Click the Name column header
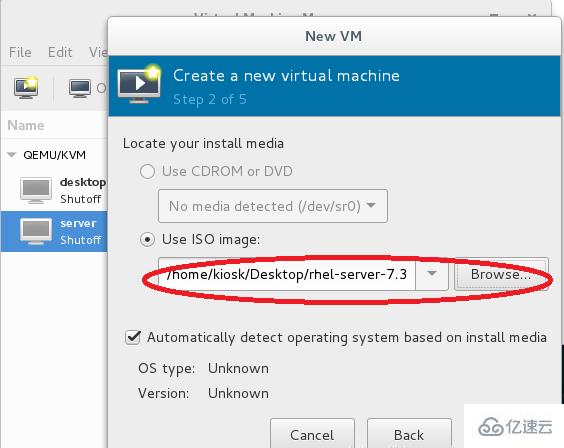 pyautogui.click(x=26, y=125)
